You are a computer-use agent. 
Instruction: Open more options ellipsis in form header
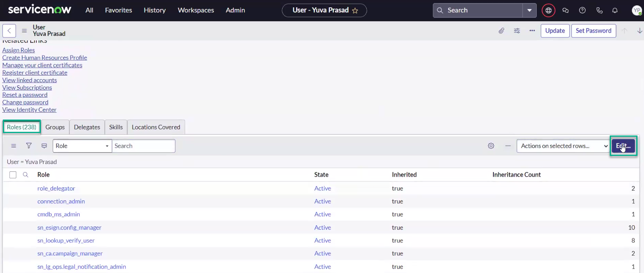click(x=532, y=31)
